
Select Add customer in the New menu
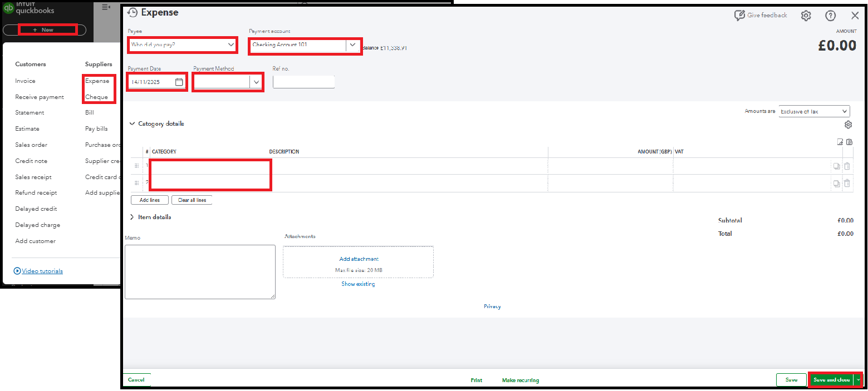36,241
